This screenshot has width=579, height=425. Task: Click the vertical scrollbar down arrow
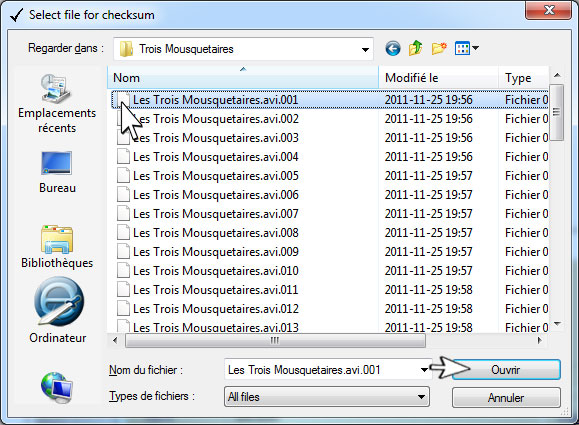[x=557, y=324]
